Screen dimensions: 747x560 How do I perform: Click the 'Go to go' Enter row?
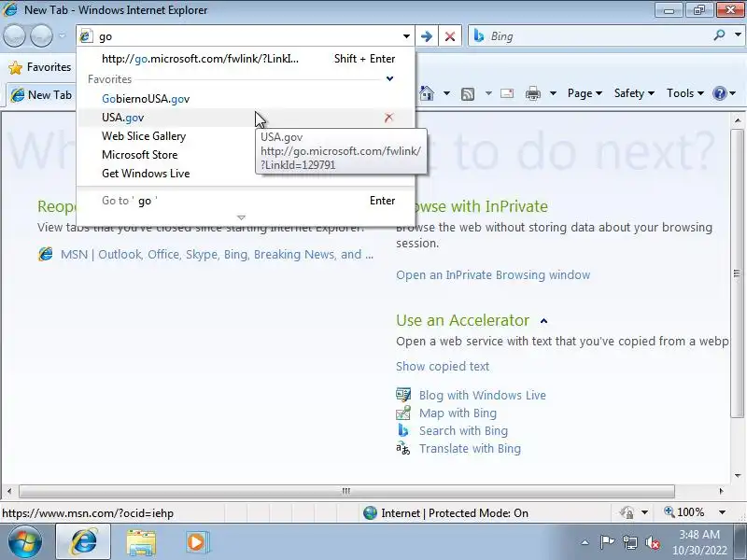click(x=246, y=201)
